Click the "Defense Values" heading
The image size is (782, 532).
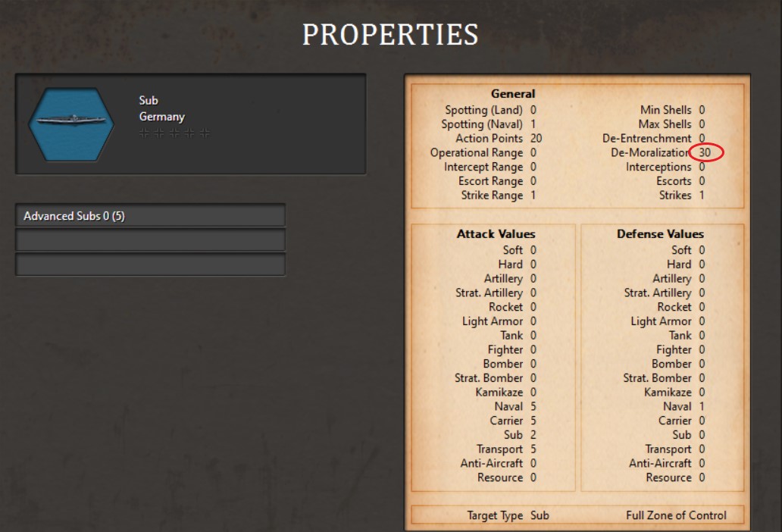pyautogui.click(x=660, y=234)
